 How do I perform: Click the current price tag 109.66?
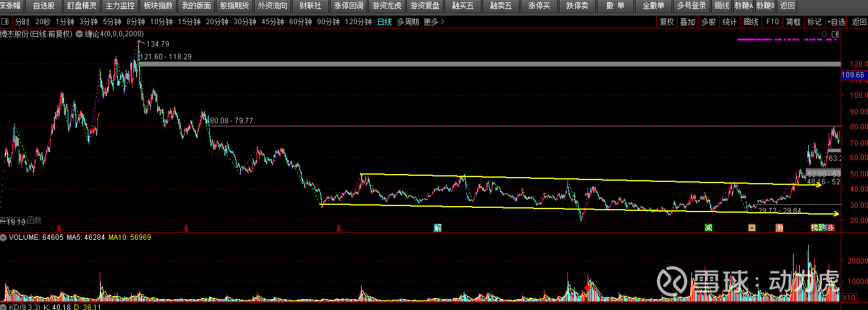click(x=854, y=75)
